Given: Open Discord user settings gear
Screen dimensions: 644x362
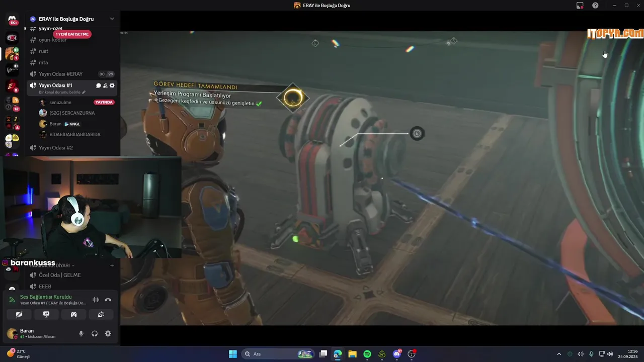Looking at the screenshot, I should [108, 333].
